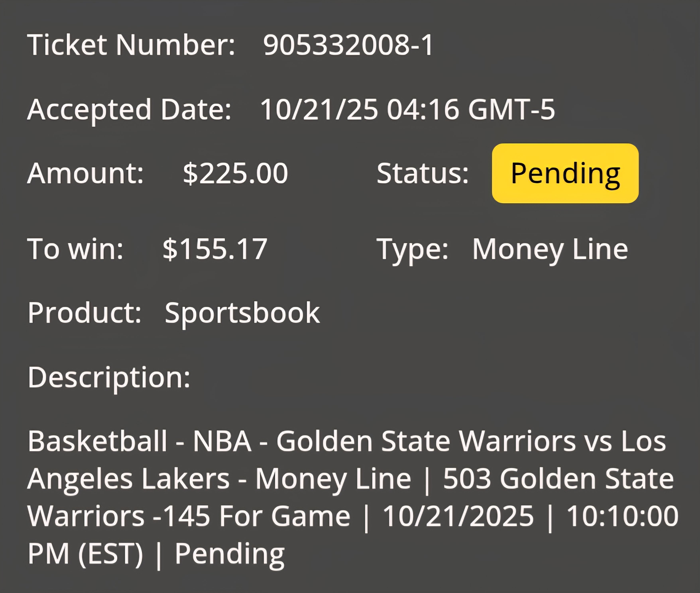The image size is (700, 593).
Task: Select the ticket number 905332008-1
Action: click(349, 45)
